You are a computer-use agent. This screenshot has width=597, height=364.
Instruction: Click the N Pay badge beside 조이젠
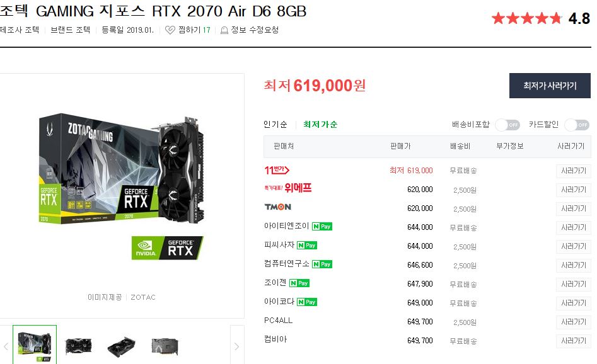pos(299,283)
